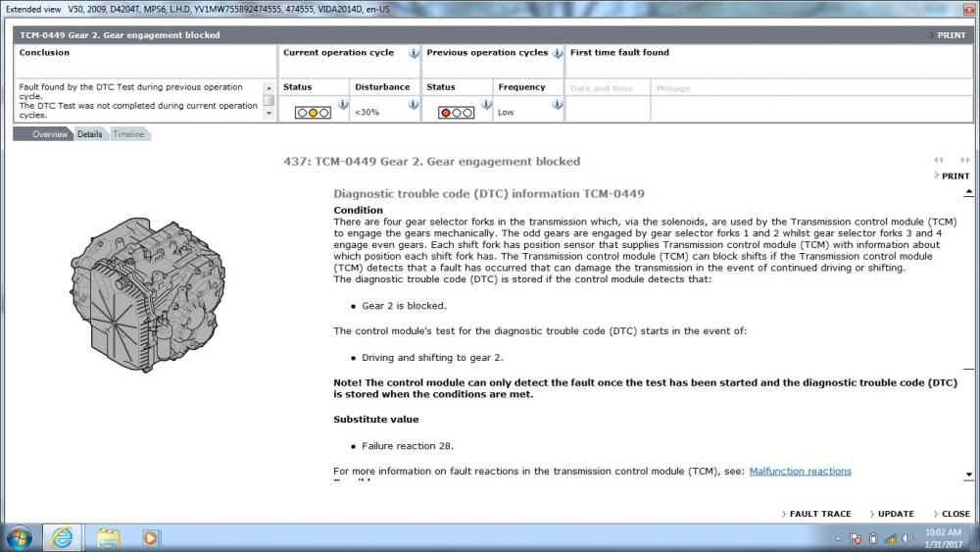980x552 pixels.
Task: Click the yellow status light indicator
Action: tap(314, 113)
